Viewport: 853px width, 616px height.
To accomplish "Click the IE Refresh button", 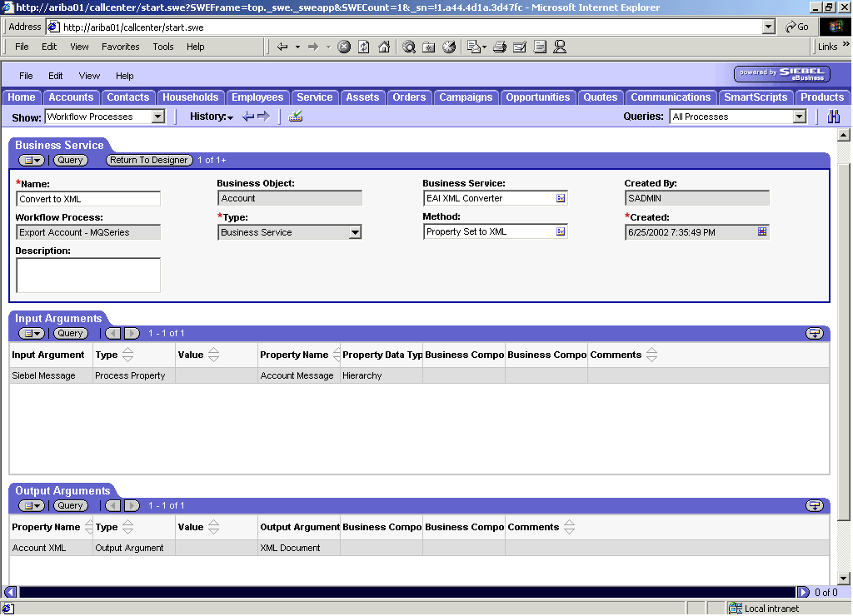I will tap(364, 47).
